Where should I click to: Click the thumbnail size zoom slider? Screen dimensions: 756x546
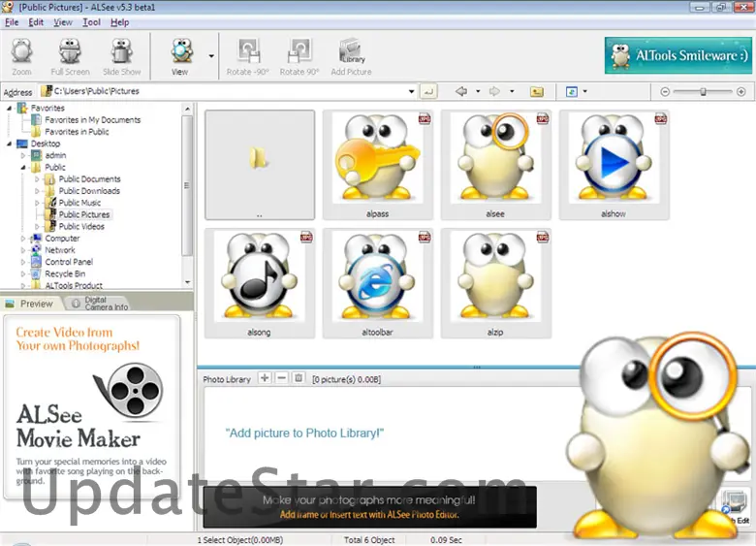click(x=703, y=91)
